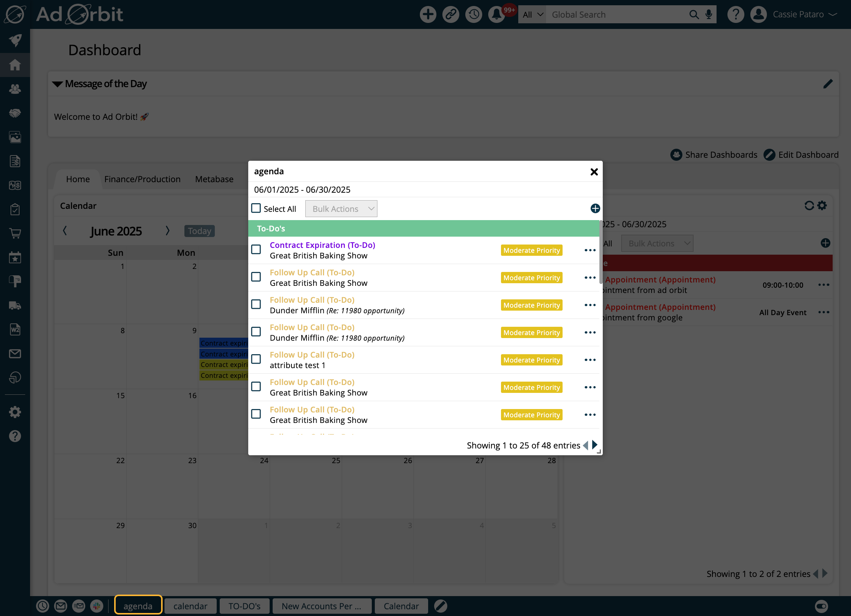The width and height of the screenshot is (851, 616).
Task: Open the help question mark in top bar
Action: tap(735, 15)
